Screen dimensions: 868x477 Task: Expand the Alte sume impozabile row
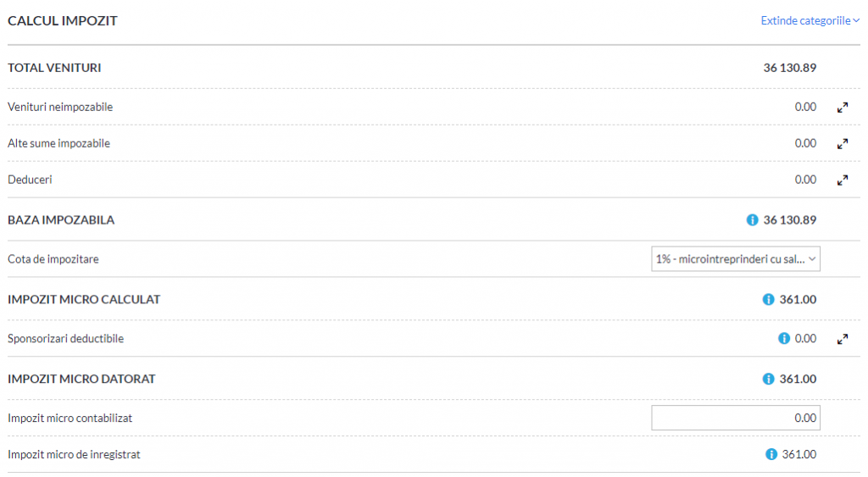tap(842, 144)
